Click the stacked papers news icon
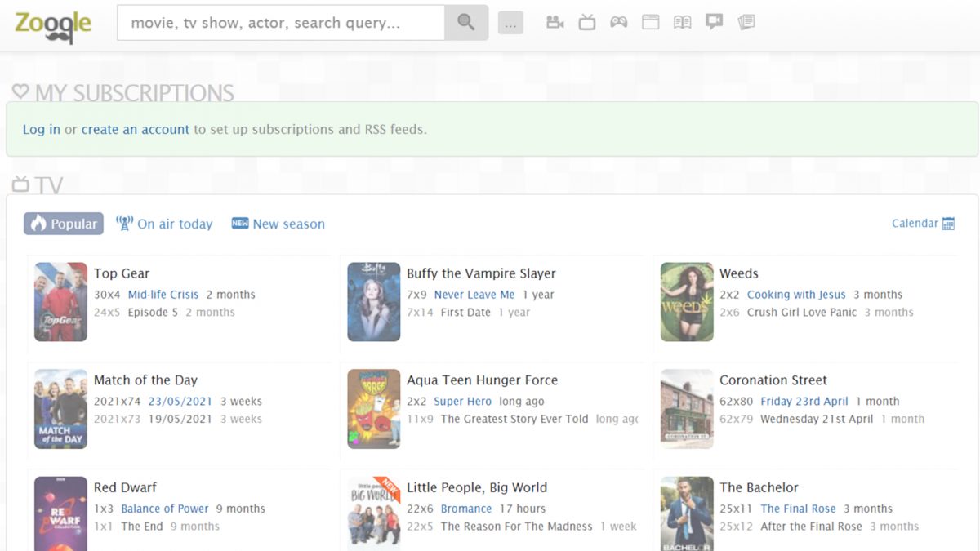Screen dimensions: 980x551 [746, 23]
